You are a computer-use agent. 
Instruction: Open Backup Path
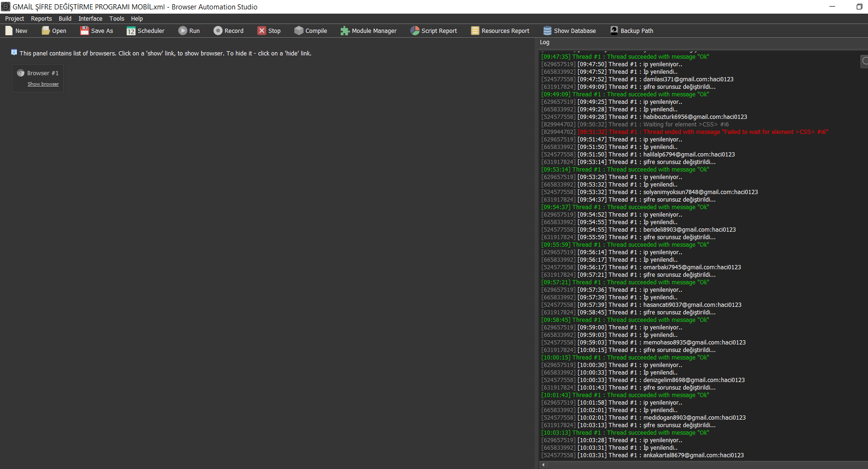point(632,31)
